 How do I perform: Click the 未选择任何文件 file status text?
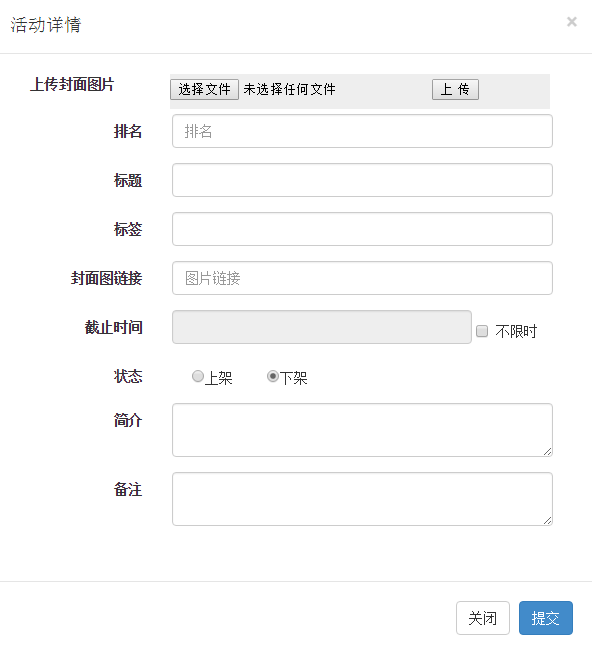pos(289,89)
